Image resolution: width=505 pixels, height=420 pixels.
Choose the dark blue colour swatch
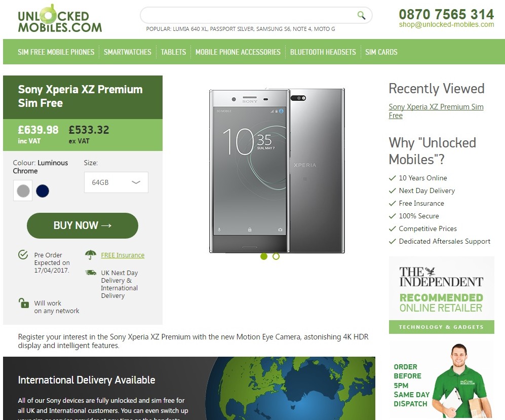[43, 190]
